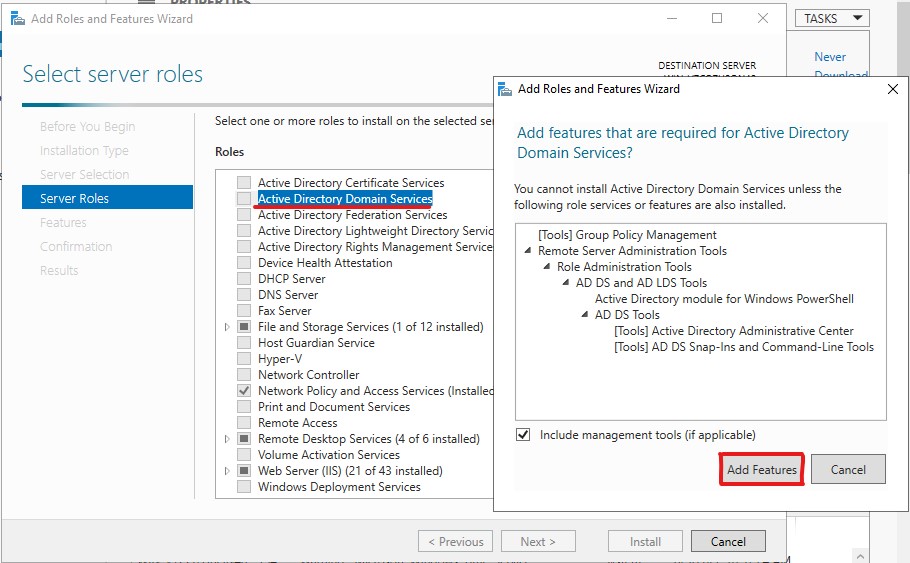Select Active Directory Administrative Center entry
Image resolution: width=910 pixels, height=563 pixels.
(x=734, y=330)
